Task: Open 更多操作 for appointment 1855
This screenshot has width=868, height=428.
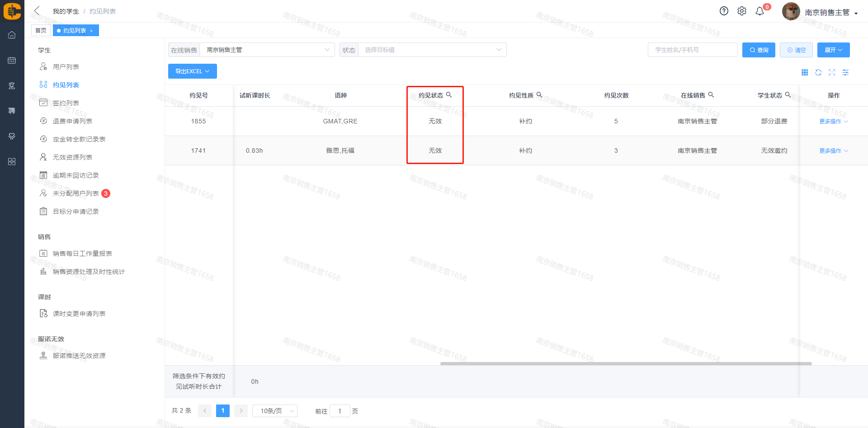Action: tap(833, 121)
